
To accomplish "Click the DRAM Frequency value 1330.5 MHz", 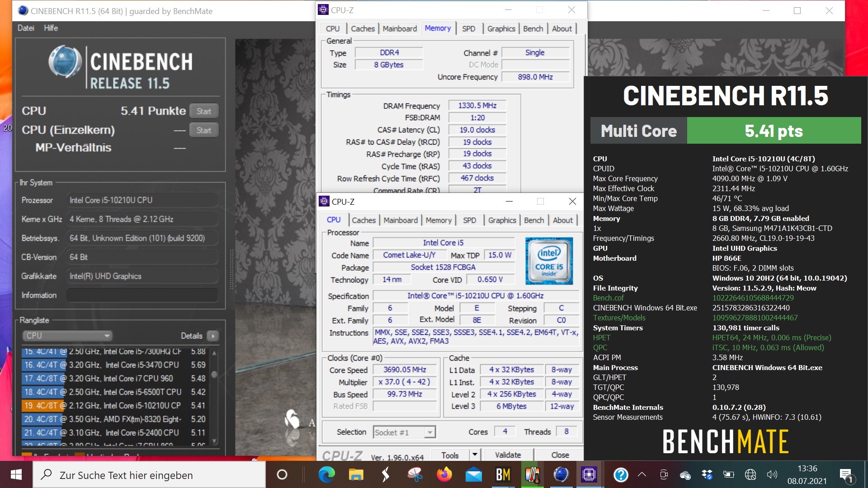I will (x=477, y=105).
